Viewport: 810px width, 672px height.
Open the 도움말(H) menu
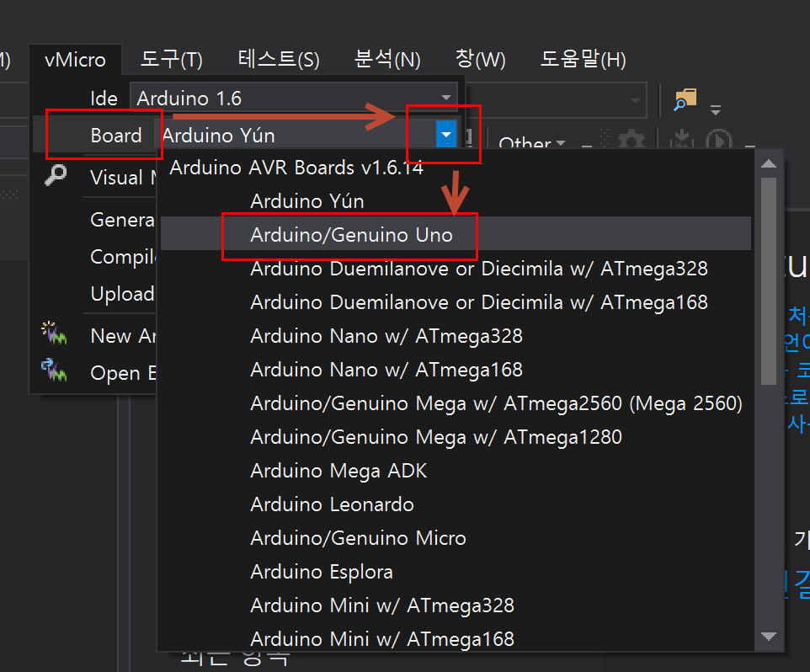tap(583, 60)
